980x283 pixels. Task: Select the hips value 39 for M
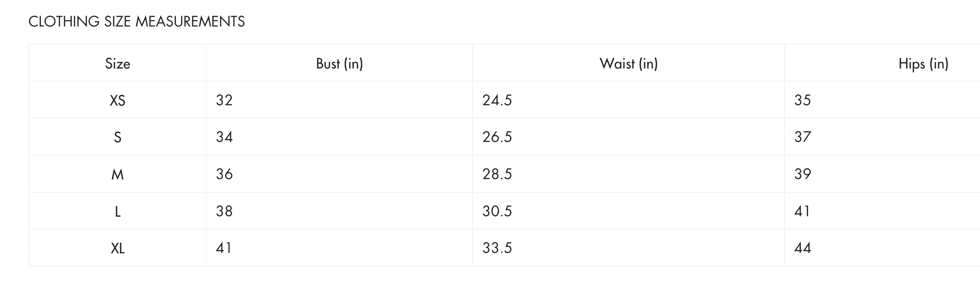pyautogui.click(x=802, y=174)
